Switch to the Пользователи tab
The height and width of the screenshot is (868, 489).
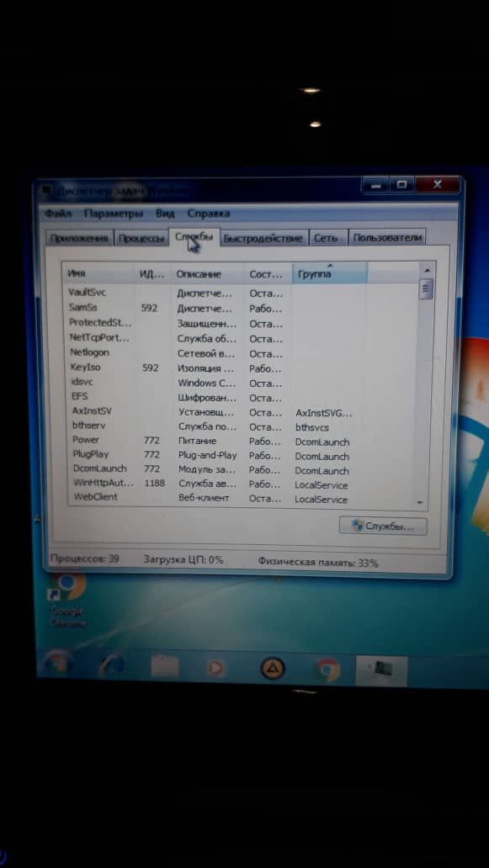tap(387, 239)
